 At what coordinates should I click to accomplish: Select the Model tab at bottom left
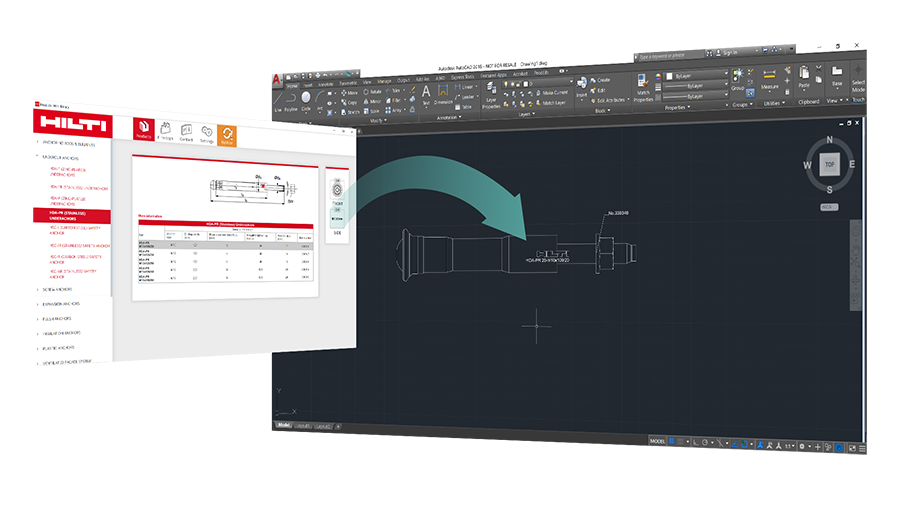[x=283, y=425]
